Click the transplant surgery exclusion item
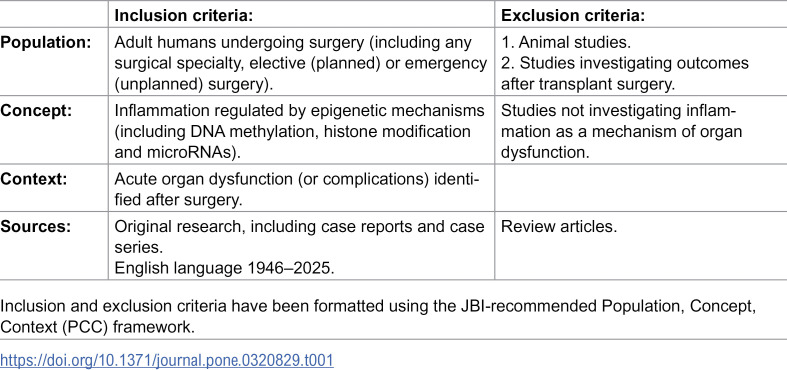 coord(625,74)
